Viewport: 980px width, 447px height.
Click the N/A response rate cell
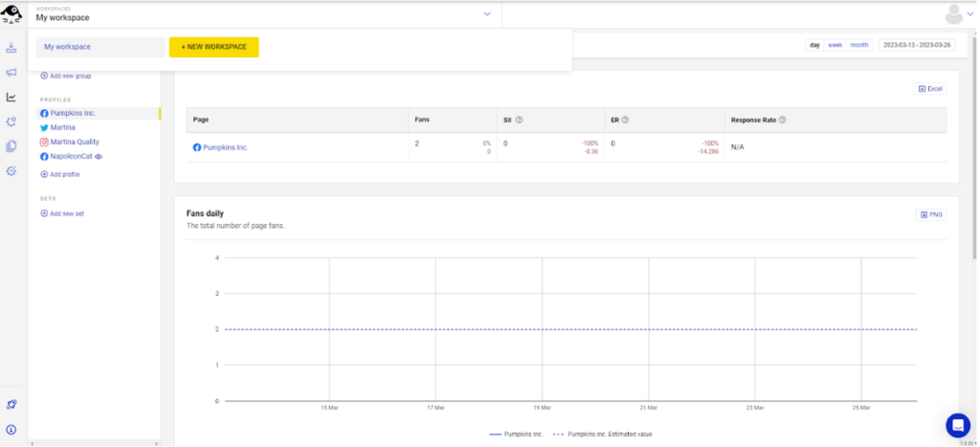tap(738, 146)
